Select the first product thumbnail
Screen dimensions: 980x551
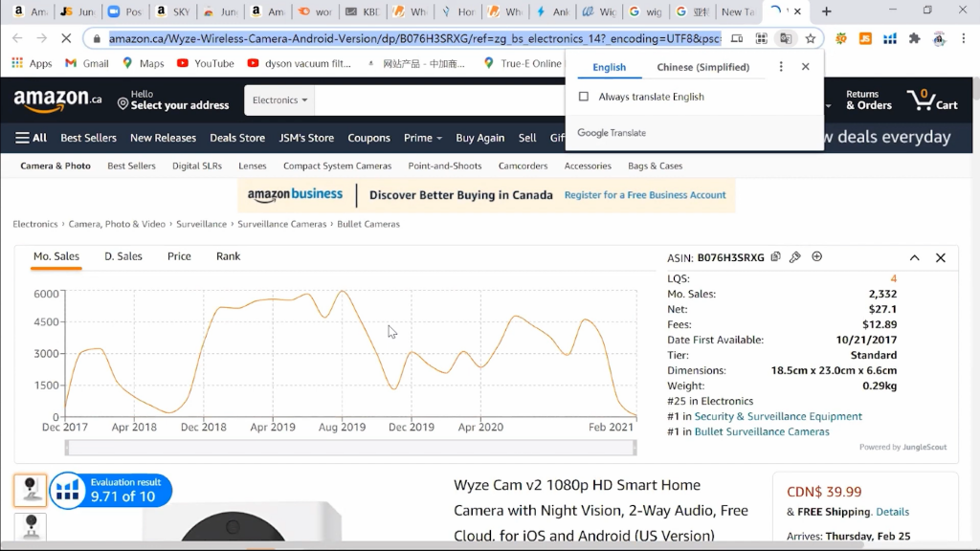(30, 491)
